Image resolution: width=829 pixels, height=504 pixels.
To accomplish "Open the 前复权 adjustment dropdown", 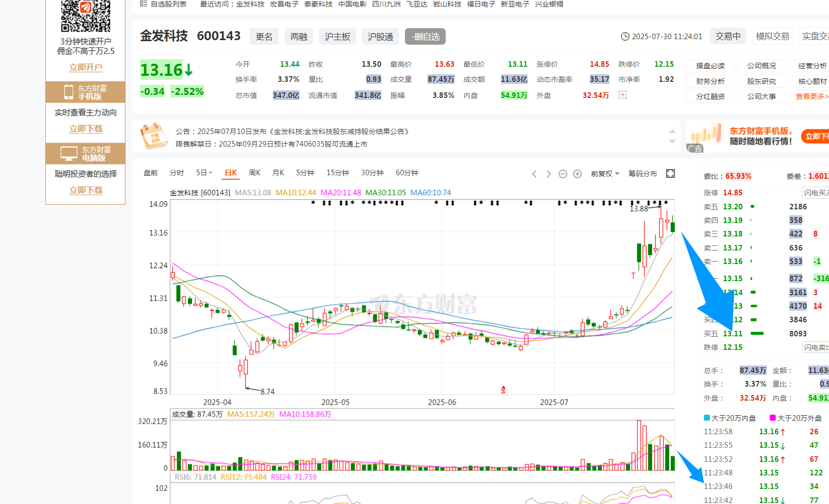I will [x=605, y=174].
